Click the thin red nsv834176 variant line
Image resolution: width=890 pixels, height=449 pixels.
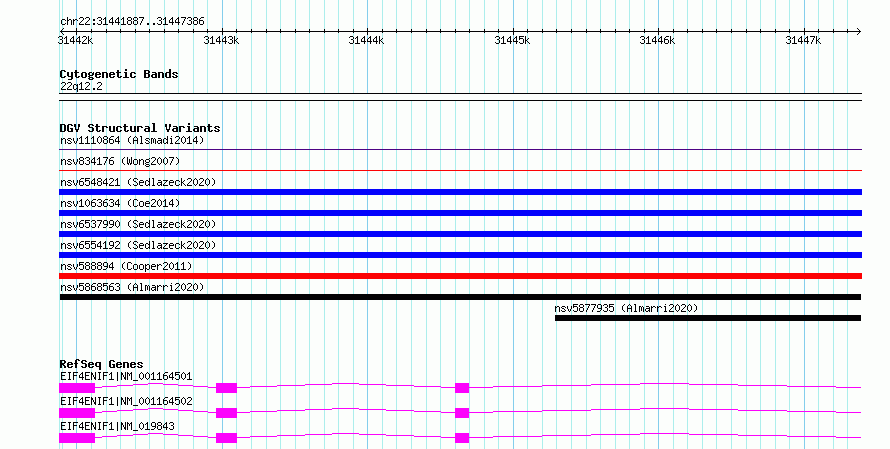(460, 170)
